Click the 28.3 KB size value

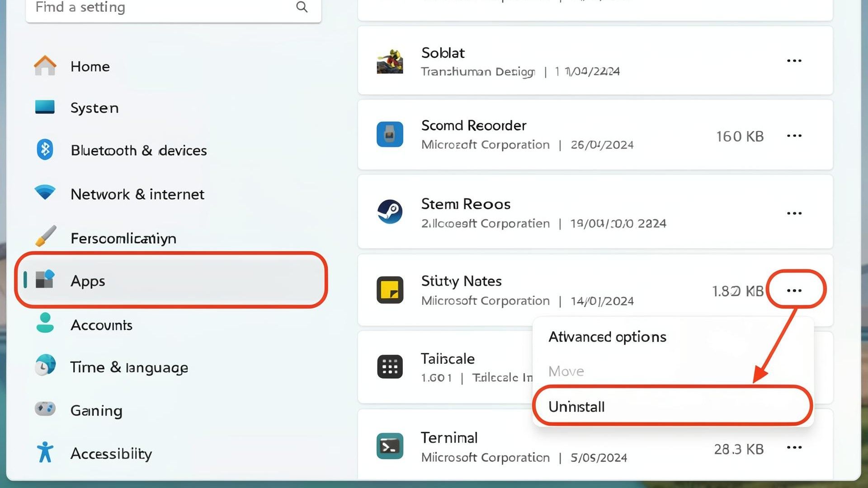tap(739, 449)
